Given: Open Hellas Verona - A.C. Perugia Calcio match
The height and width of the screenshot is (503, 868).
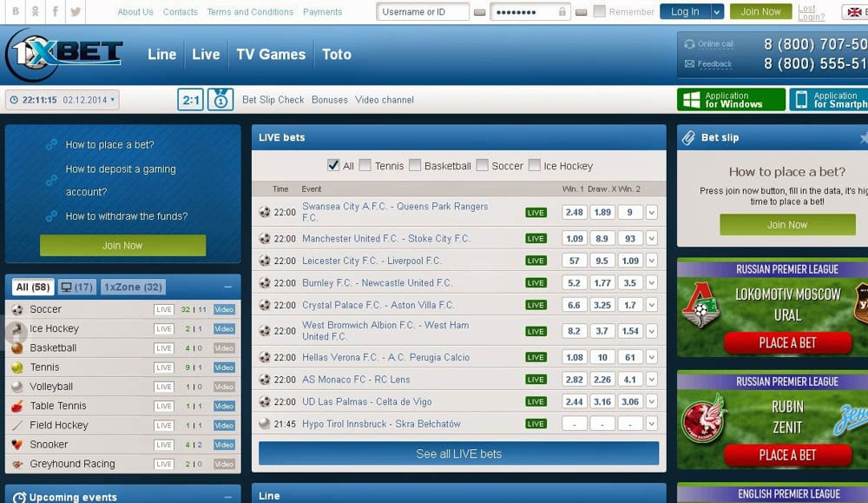Looking at the screenshot, I should tap(385, 357).
